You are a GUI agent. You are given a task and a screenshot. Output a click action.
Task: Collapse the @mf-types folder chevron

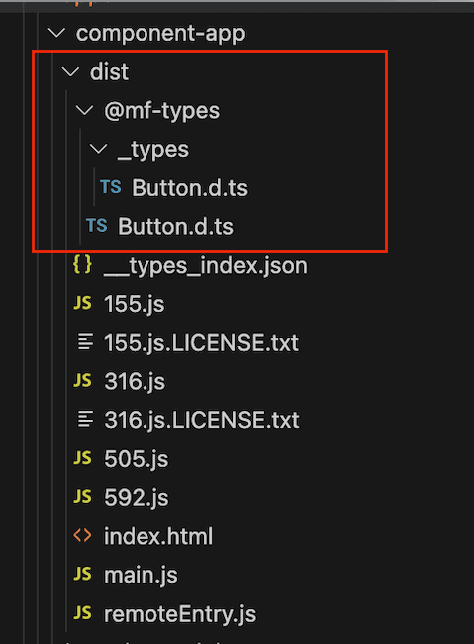pyautogui.click(x=85, y=110)
